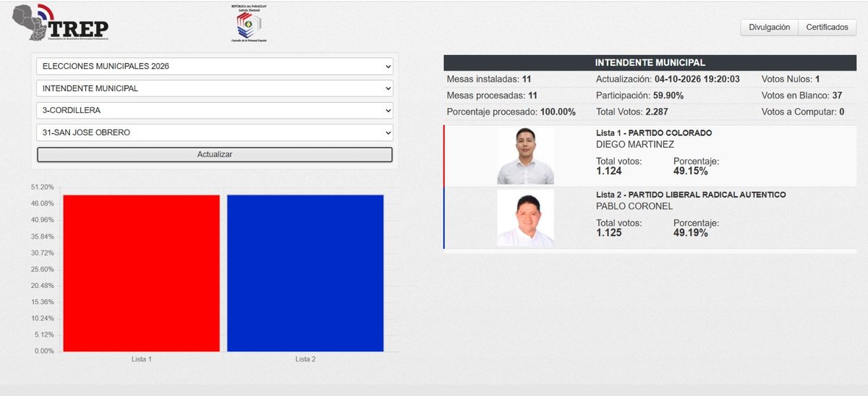Open the Certificados tab
This screenshot has width=868, height=396.
(827, 27)
